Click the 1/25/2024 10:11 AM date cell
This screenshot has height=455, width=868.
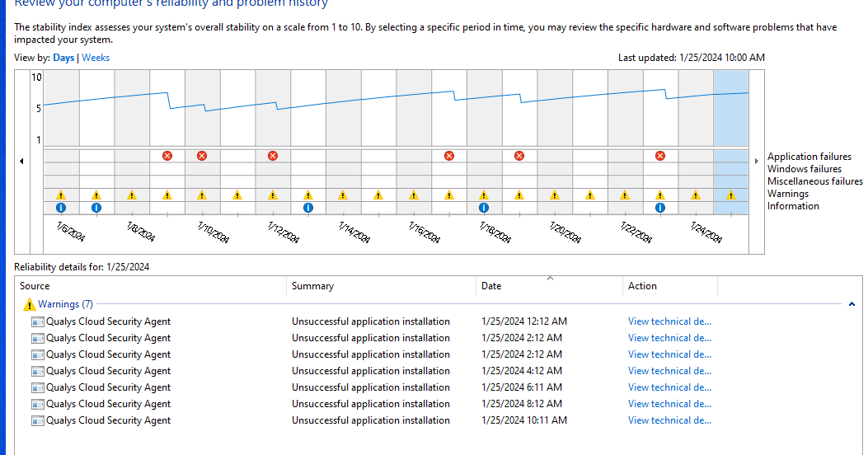coord(524,420)
